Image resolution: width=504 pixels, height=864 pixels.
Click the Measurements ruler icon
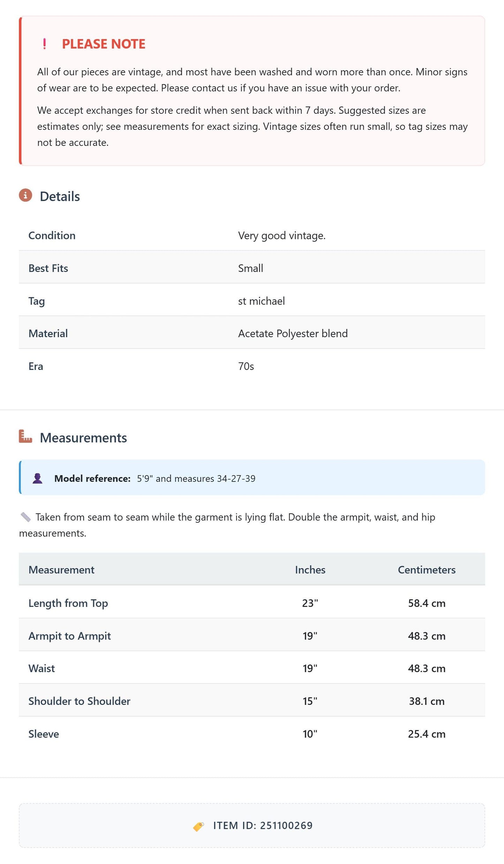pos(25,436)
